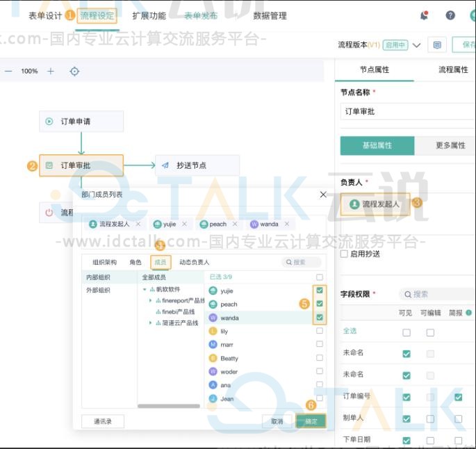Toggle the select-all members checkbox
This screenshot has height=449, width=476.
(x=320, y=277)
